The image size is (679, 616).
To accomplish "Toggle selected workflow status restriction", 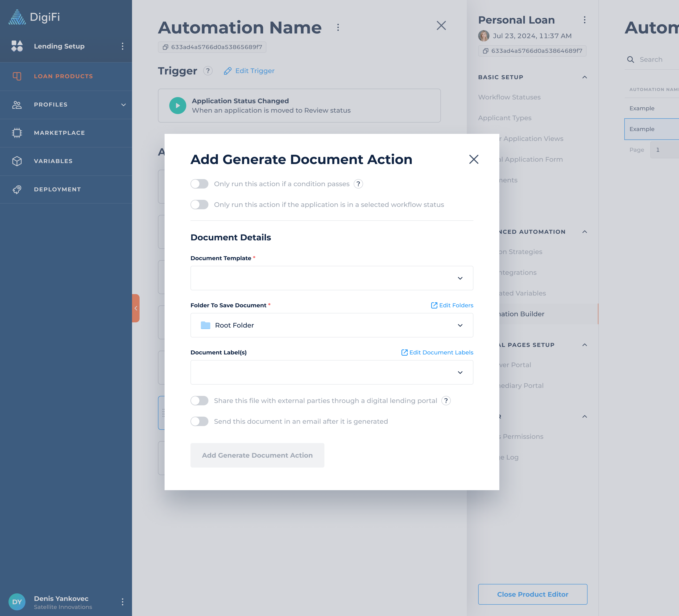I will pos(199,205).
